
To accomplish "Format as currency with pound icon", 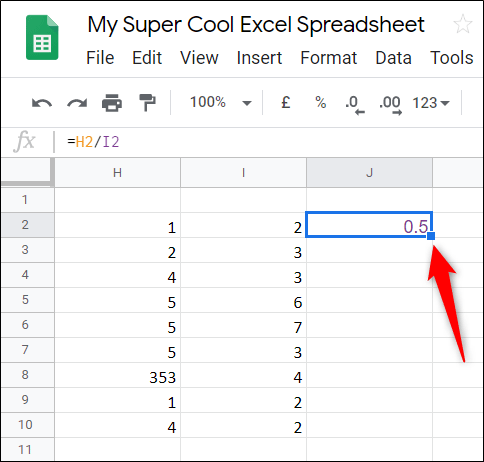I will [286, 102].
